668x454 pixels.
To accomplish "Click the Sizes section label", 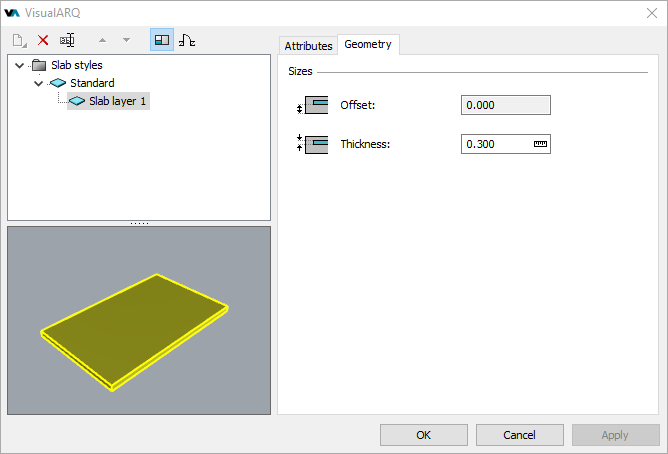I will tap(300, 71).
